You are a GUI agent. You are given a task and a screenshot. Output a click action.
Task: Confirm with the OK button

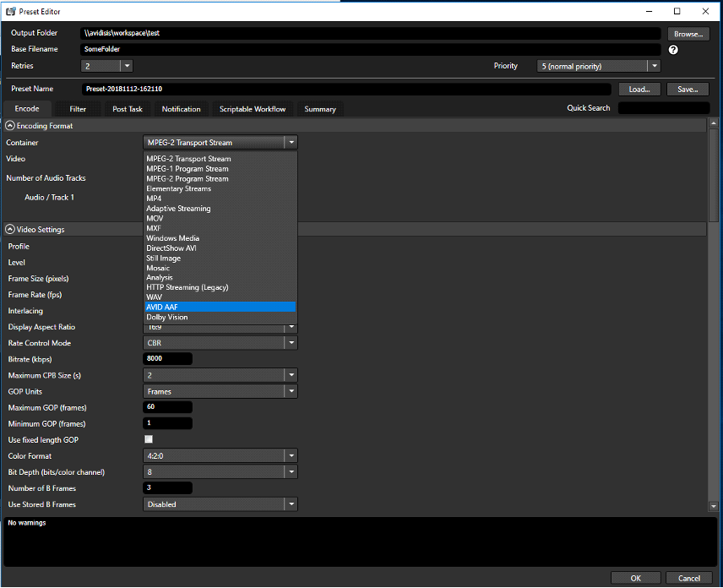click(x=635, y=578)
